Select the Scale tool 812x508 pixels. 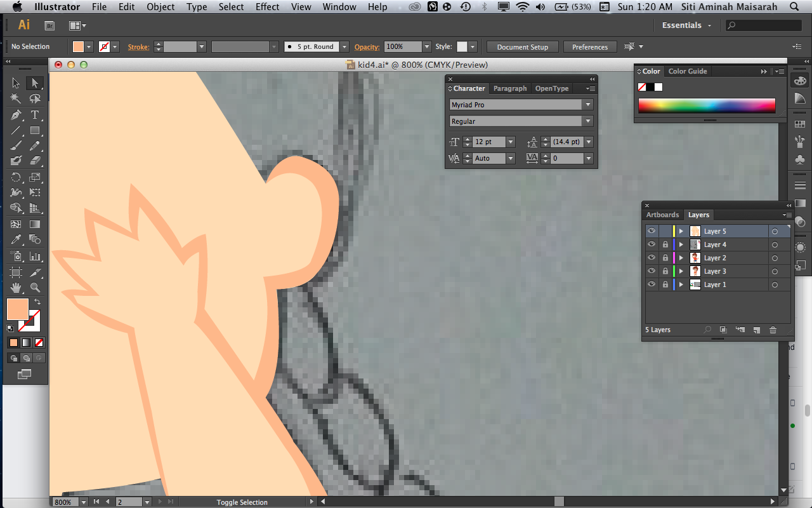(x=35, y=177)
